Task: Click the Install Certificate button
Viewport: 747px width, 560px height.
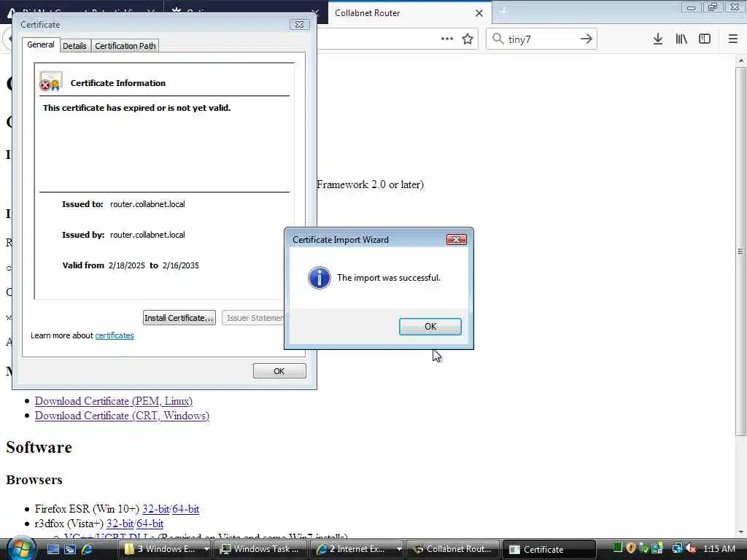Action: tap(179, 318)
